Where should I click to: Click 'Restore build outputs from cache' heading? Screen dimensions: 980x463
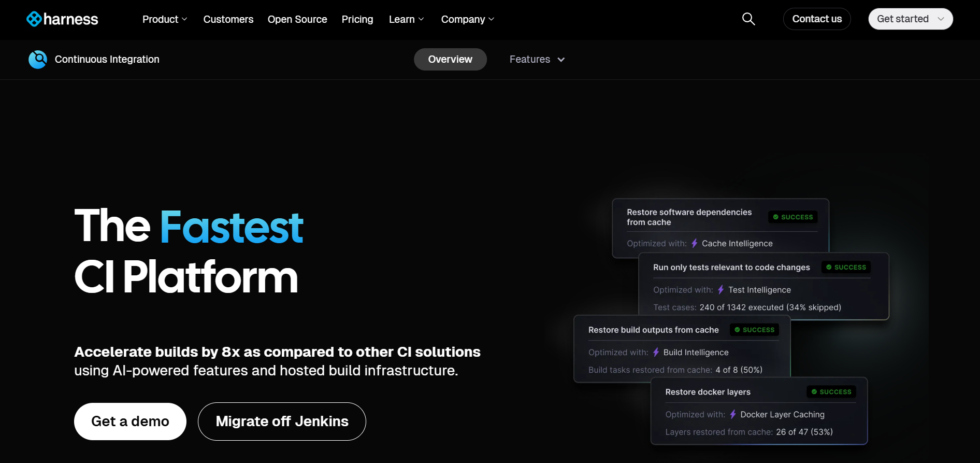coord(654,330)
